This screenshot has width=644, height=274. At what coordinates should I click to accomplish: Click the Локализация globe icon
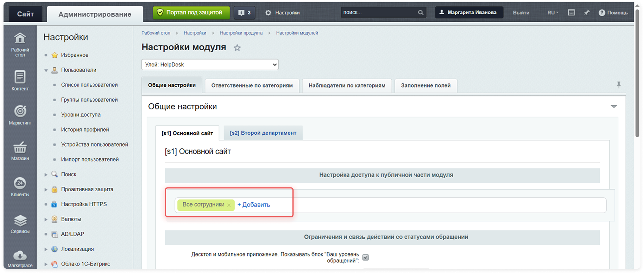click(x=54, y=249)
